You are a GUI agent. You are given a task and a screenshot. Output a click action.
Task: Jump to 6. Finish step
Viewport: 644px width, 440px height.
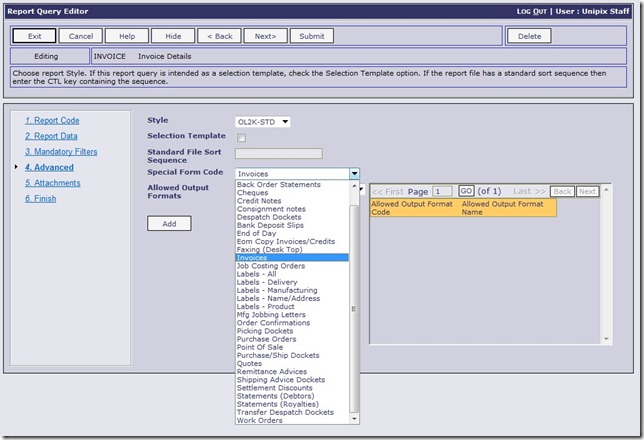(42, 199)
